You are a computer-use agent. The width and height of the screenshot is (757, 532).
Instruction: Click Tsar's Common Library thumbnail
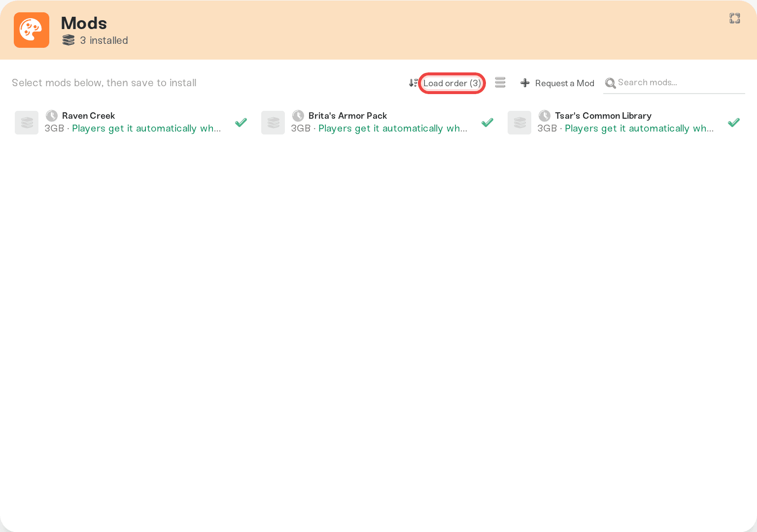(519, 123)
